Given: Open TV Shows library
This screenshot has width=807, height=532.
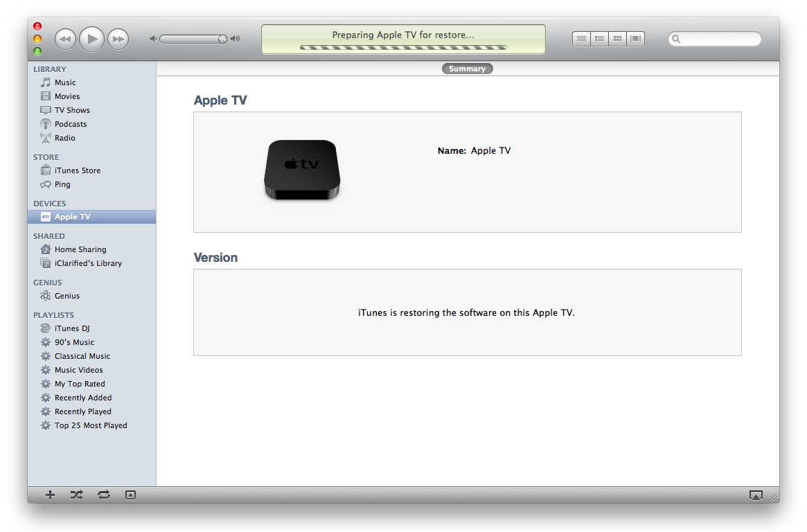Looking at the screenshot, I should coord(91,110).
